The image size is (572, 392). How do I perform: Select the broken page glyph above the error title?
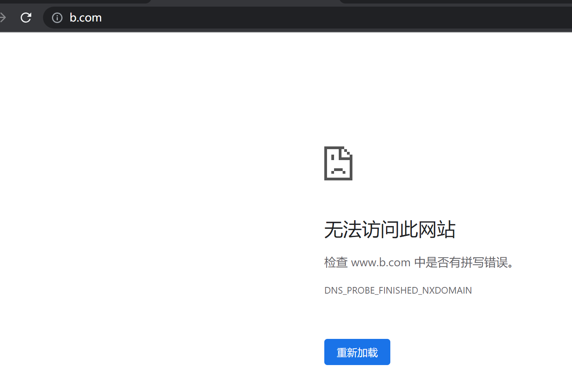tap(338, 163)
